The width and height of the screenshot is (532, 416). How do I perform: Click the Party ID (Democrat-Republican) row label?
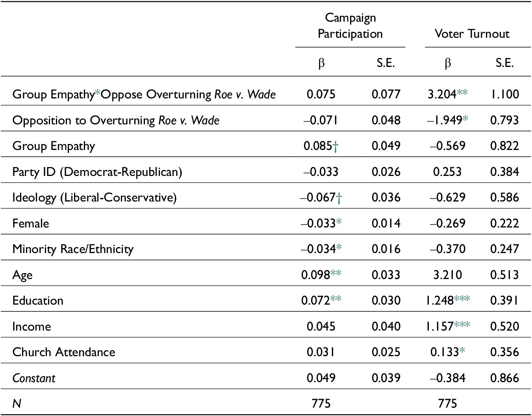click(x=97, y=172)
